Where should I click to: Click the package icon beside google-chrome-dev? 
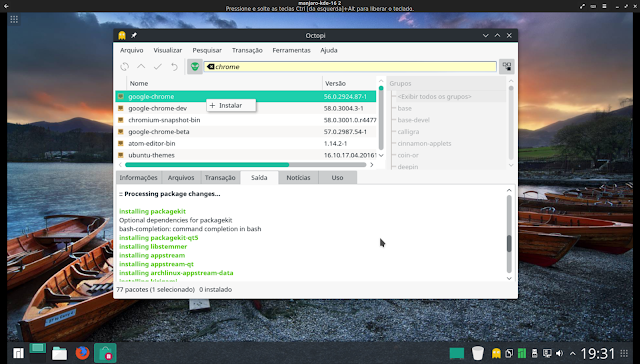[121, 108]
